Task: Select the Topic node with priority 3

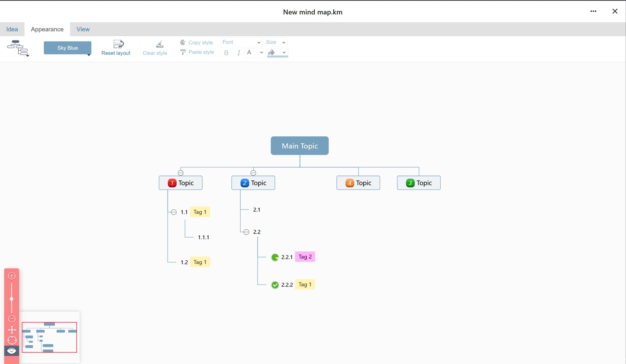Action: [419, 183]
